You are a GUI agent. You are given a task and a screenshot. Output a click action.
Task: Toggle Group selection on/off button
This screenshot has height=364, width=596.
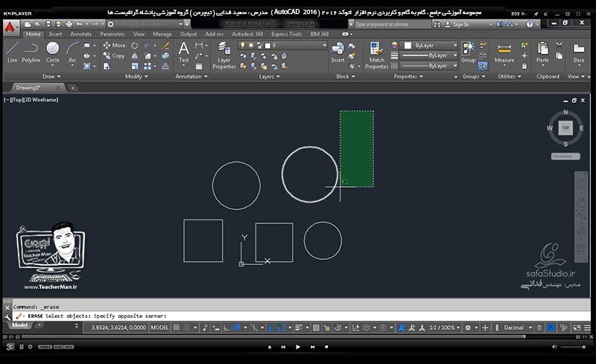[x=482, y=66]
